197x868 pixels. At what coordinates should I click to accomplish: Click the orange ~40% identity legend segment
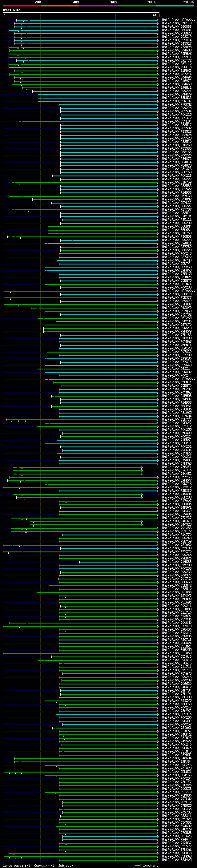tap(60, 6)
